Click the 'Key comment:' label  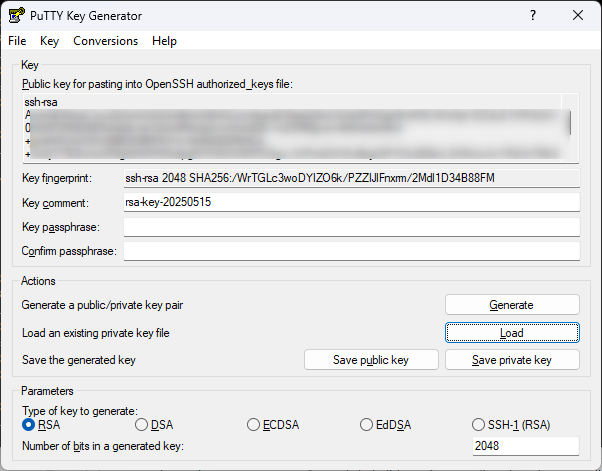tap(55, 203)
